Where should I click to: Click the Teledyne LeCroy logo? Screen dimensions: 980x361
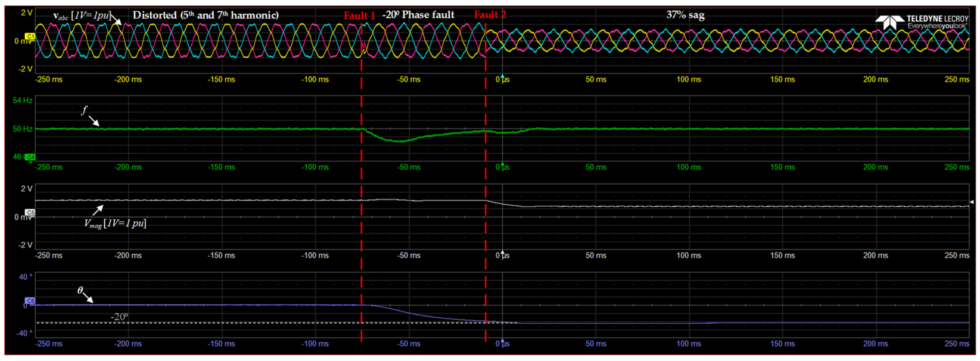pyautogui.click(x=921, y=22)
